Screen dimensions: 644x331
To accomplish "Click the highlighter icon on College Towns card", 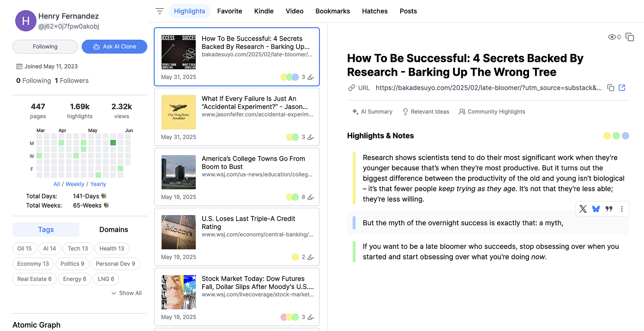I will pos(311,197).
